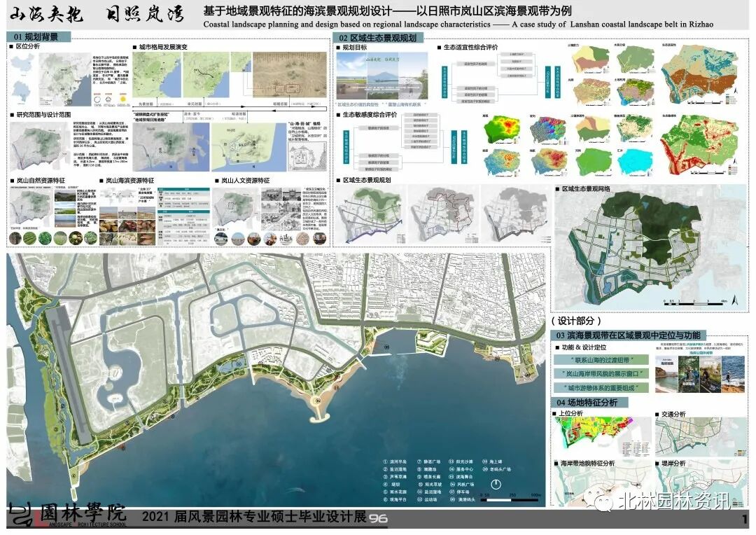Click the north arrow on ecological network map

click(735, 300)
